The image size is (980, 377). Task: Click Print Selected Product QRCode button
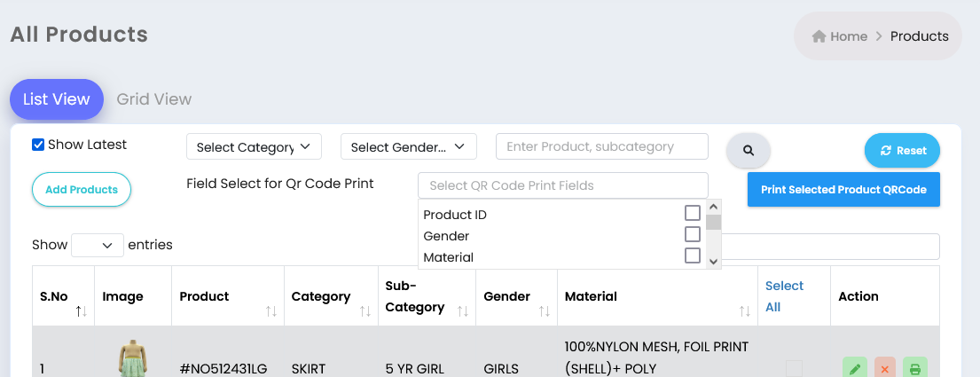click(x=843, y=190)
